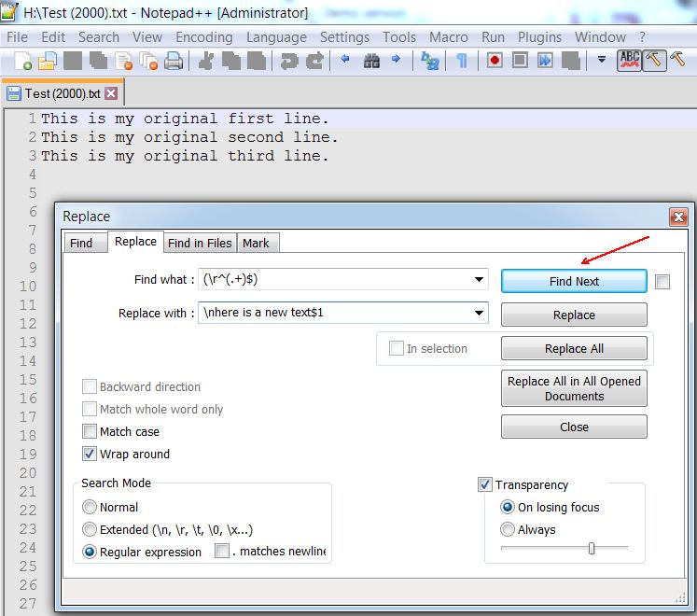Click text 'This is my original second line.'
This screenshot has height=616, width=697.
click(189, 137)
